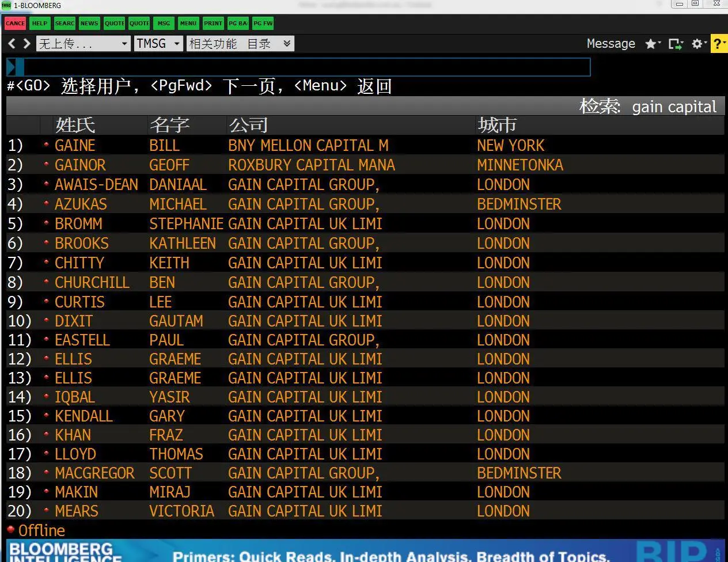Viewport: 728px width, 562px height.
Task: Select user KHAN FRAZ
Action: click(x=365, y=435)
